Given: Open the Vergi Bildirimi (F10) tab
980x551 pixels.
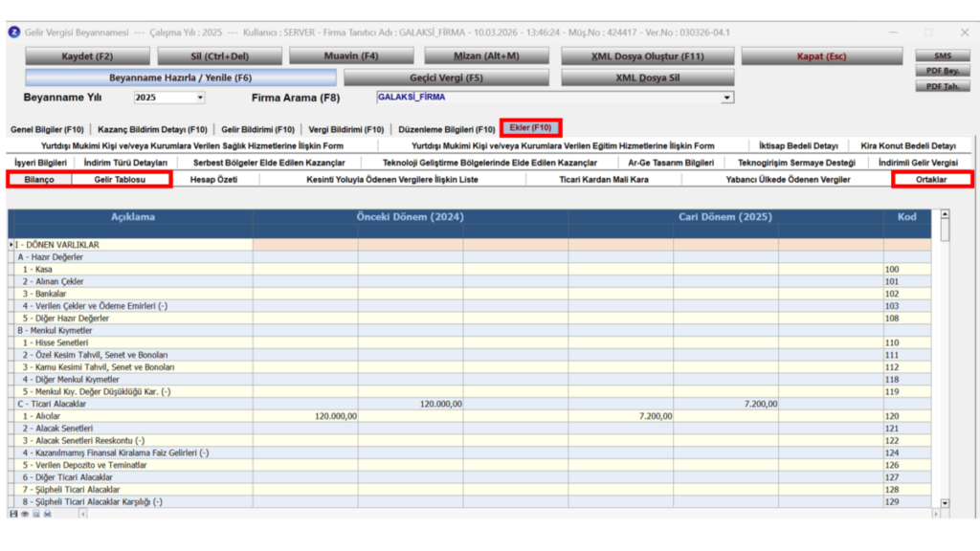Looking at the screenshot, I should pos(346,129).
